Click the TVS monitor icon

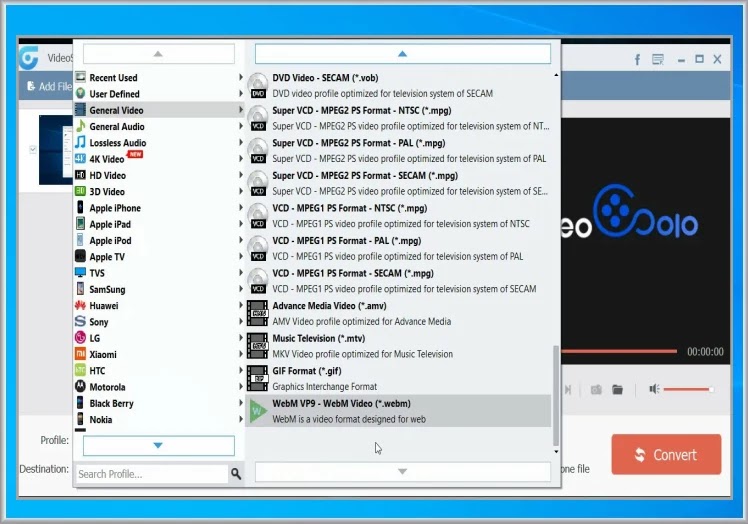point(80,272)
